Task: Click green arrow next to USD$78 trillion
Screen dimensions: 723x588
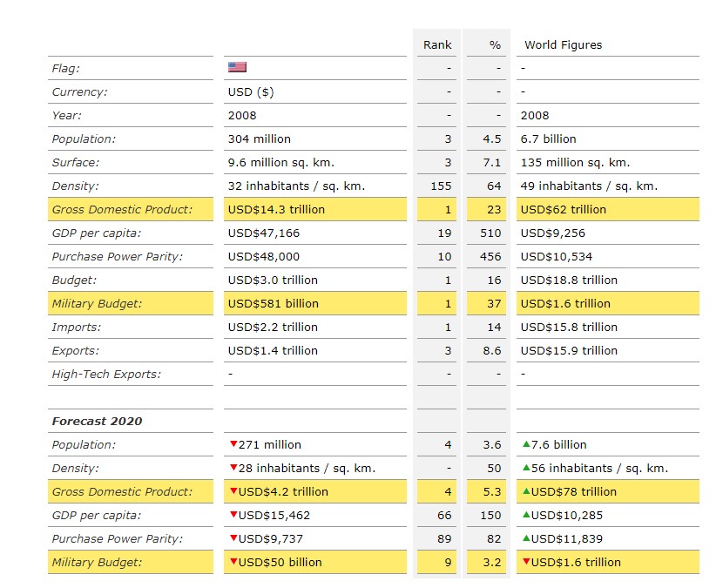Action: tap(525, 491)
